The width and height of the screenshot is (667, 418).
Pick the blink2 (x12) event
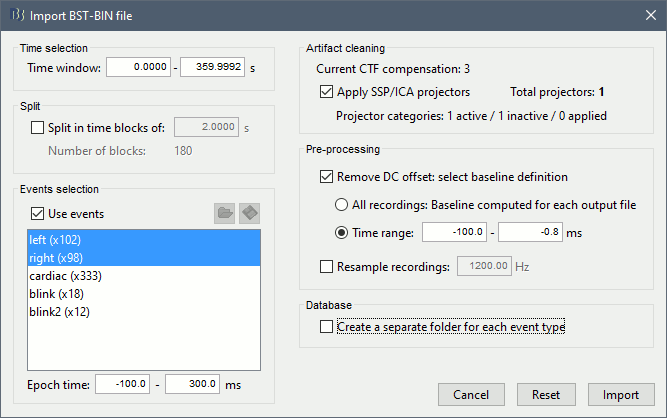click(x=62, y=311)
